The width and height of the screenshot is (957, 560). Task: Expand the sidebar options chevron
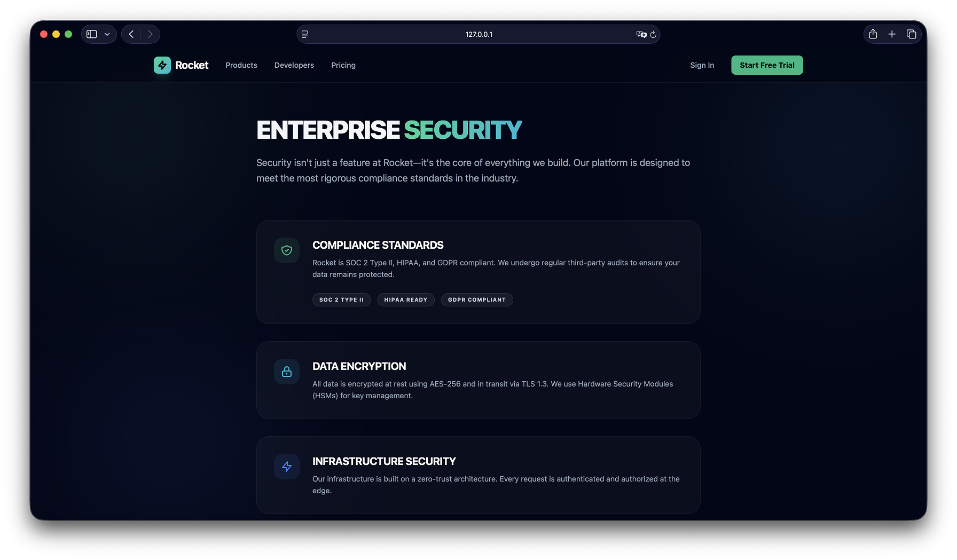(106, 34)
